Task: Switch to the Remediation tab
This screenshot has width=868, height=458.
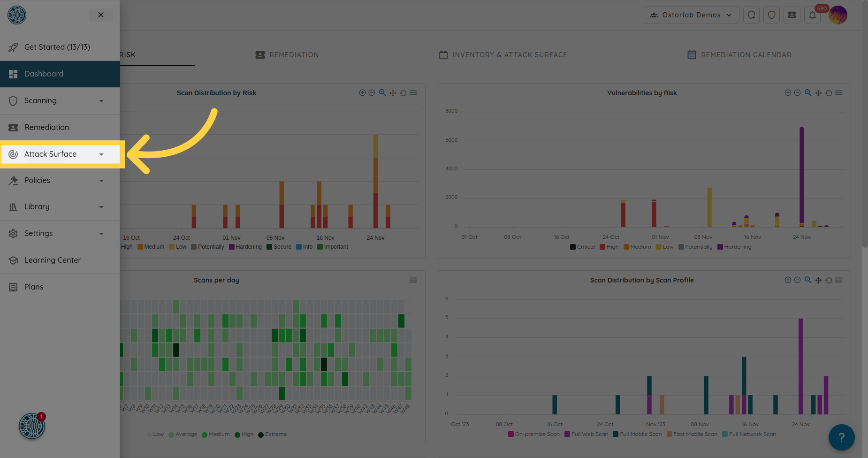Action: 287,55
